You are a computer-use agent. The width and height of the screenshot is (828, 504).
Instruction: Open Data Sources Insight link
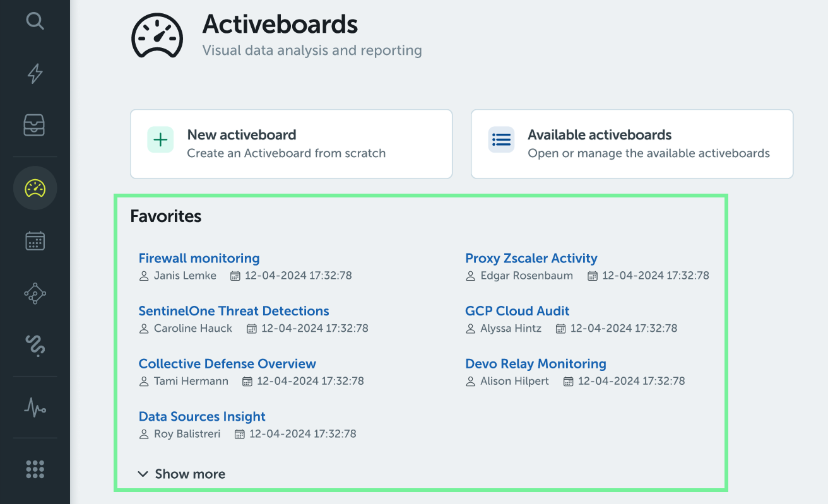(x=202, y=417)
